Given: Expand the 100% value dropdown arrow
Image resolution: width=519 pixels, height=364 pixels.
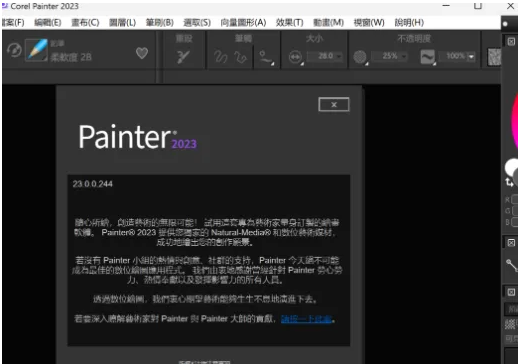Looking at the screenshot, I should [x=471, y=57].
